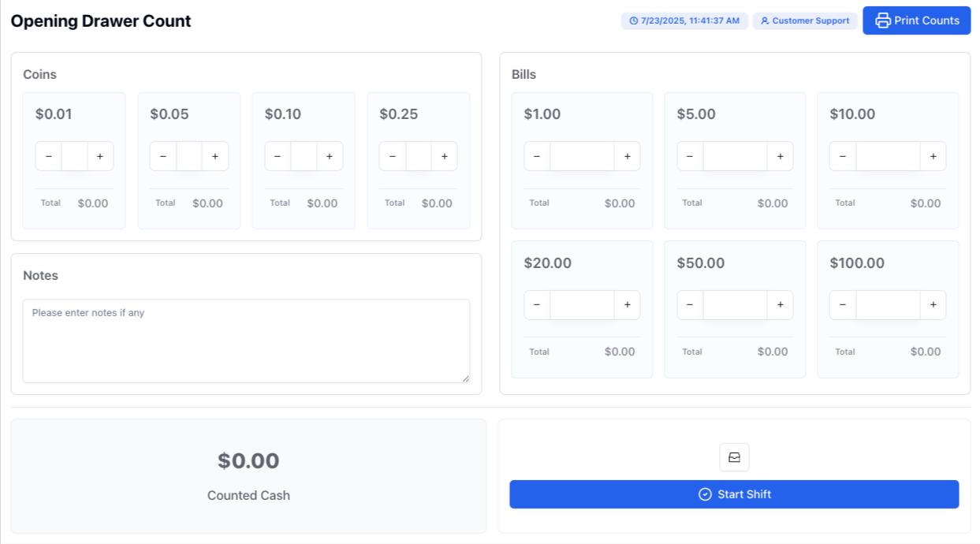Screen dimensions: 980x544
Task: Select the $0.25 quantity field
Action: pyautogui.click(x=419, y=156)
